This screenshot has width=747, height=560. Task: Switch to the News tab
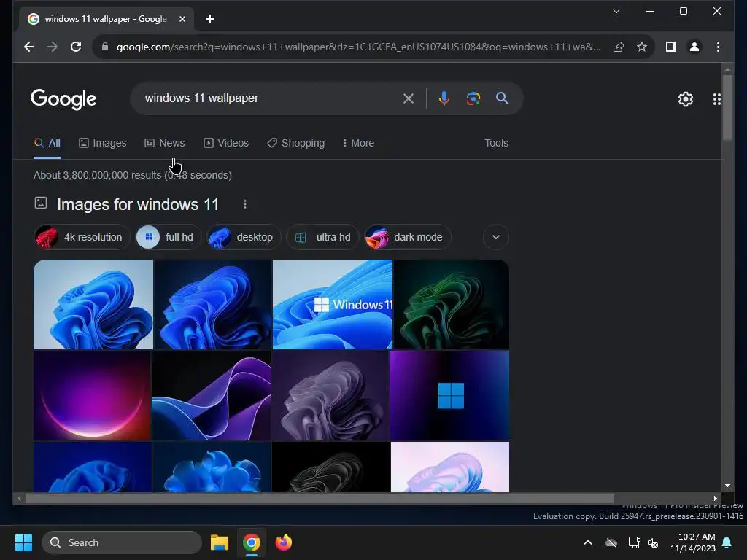point(165,143)
